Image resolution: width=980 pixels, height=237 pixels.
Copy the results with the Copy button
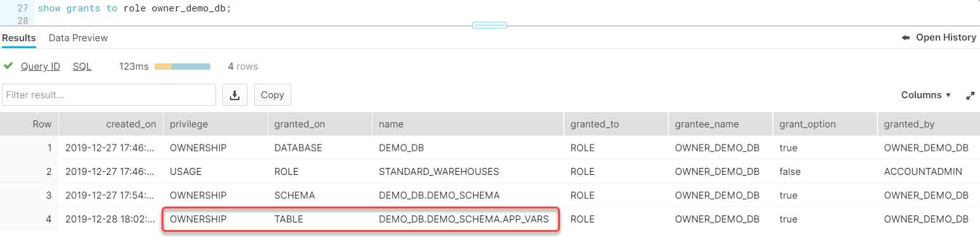click(272, 94)
